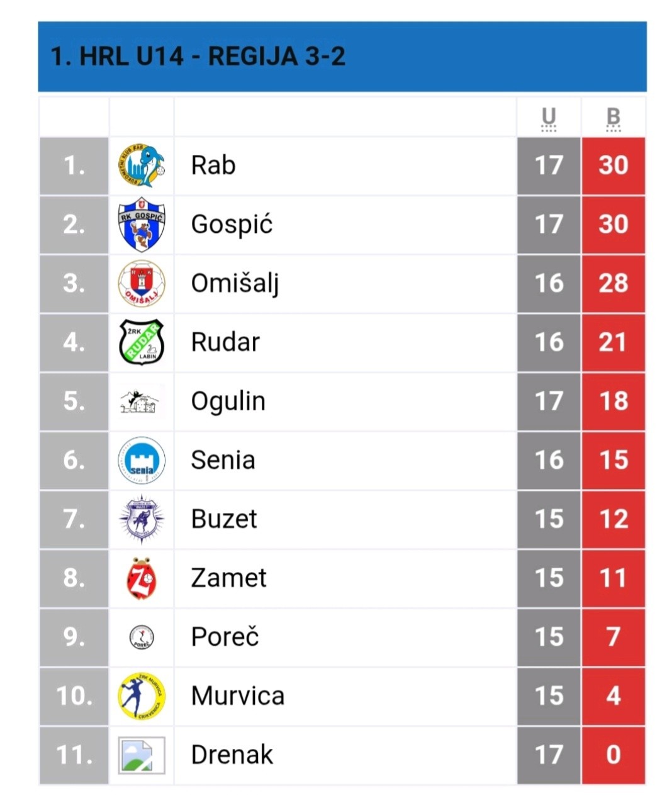Click the U column header

549,118
